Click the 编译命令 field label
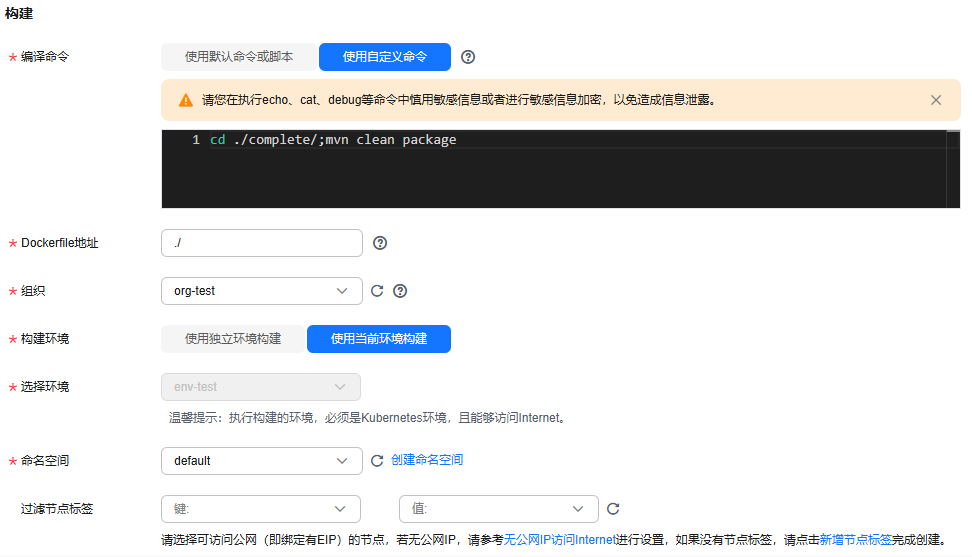The image size is (972, 557). [x=45, y=57]
